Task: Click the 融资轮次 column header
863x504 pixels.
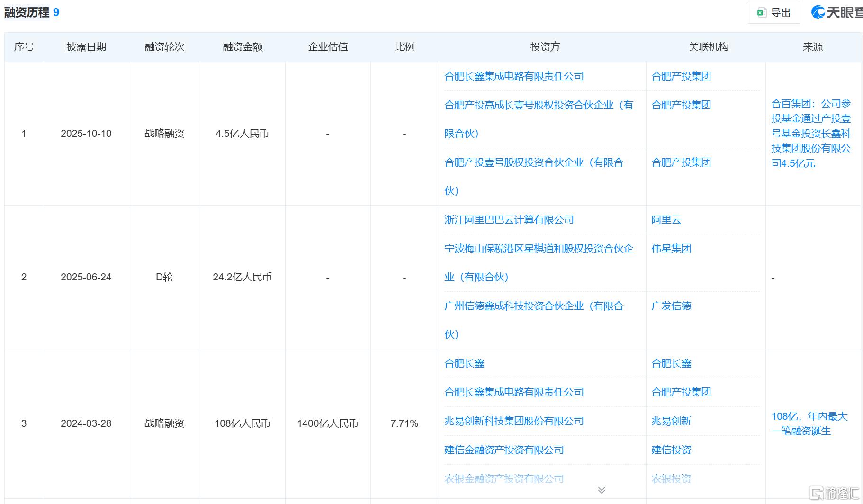Action: coord(164,47)
